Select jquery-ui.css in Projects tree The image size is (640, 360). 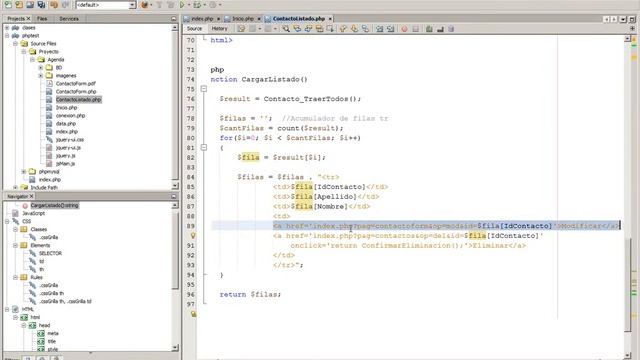69,140
